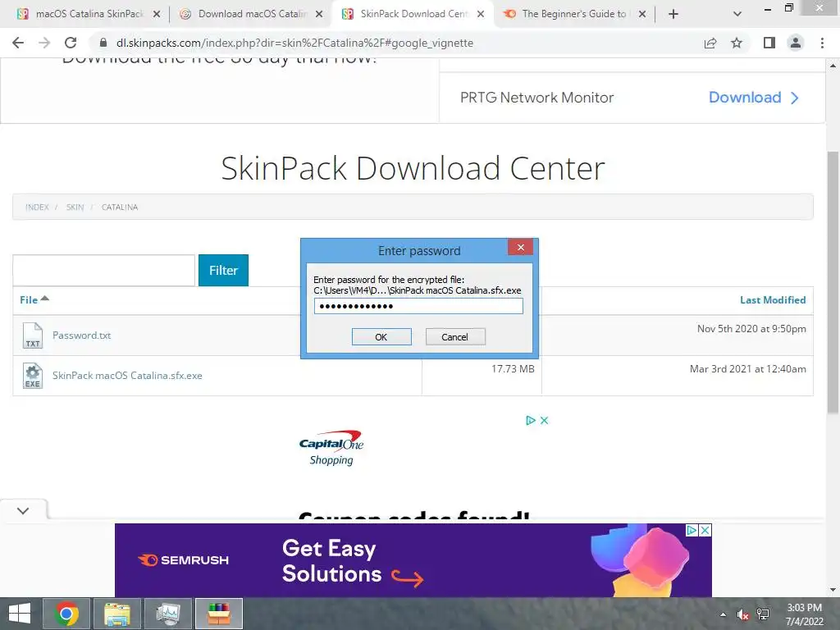Open a new tab with the plus button
The height and width of the screenshot is (630, 840).
(x=673, y=15)
